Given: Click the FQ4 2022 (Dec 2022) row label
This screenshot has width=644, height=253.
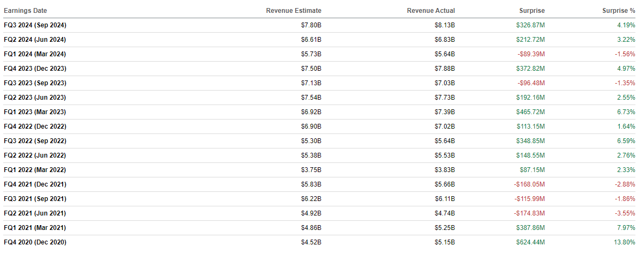Looking at the screenshot, I should (35, 126).
